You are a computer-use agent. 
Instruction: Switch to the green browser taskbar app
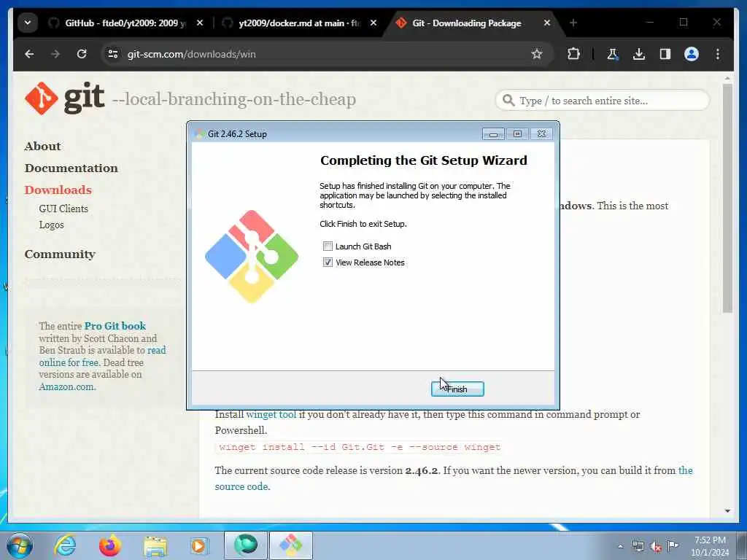point(246,545)
